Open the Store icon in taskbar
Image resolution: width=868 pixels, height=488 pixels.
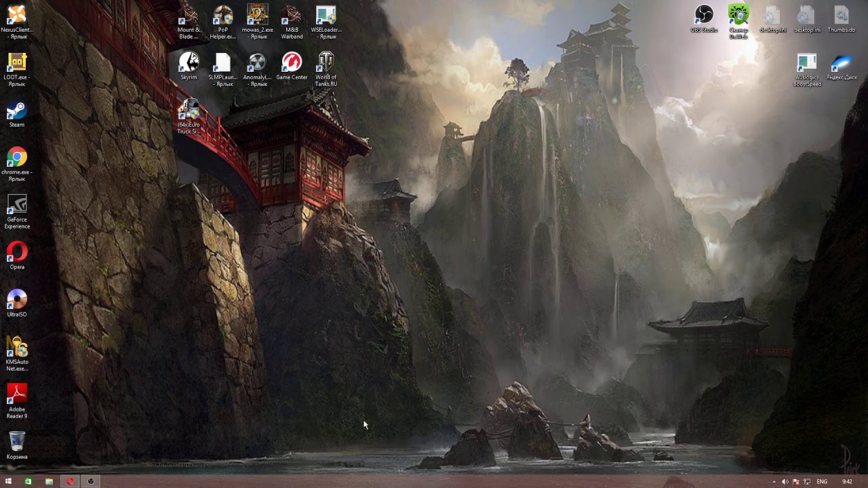point(28,481)
